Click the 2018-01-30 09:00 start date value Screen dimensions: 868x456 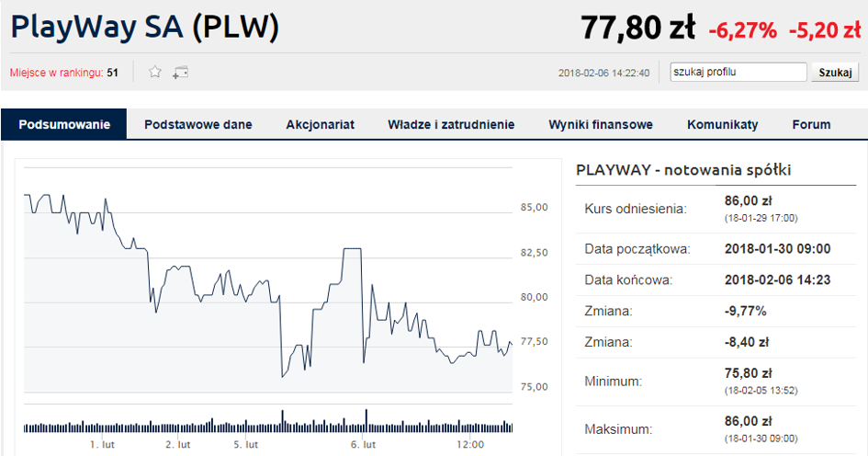click(778, 249)
